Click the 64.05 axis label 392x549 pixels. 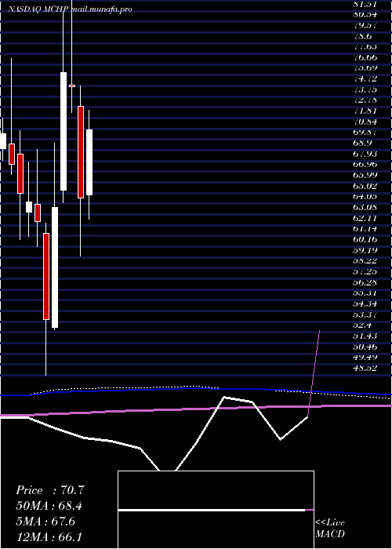click(365, 196)
